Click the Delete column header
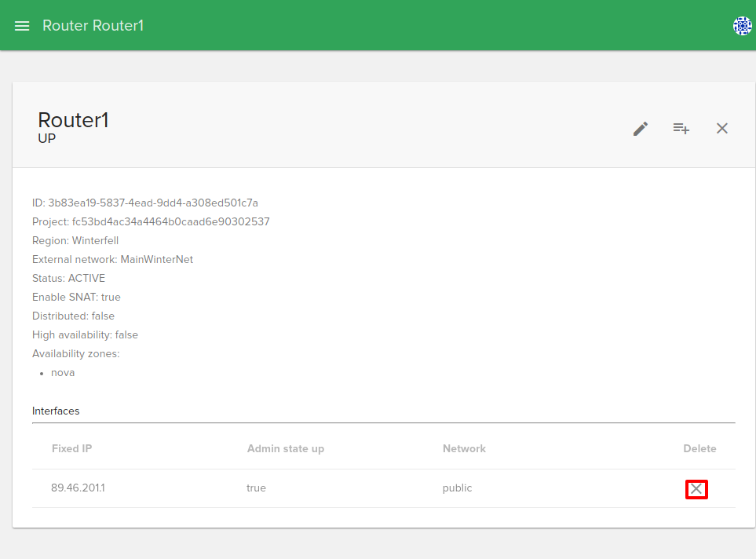This screenshot has height=559, width=756. coord(699,449)
